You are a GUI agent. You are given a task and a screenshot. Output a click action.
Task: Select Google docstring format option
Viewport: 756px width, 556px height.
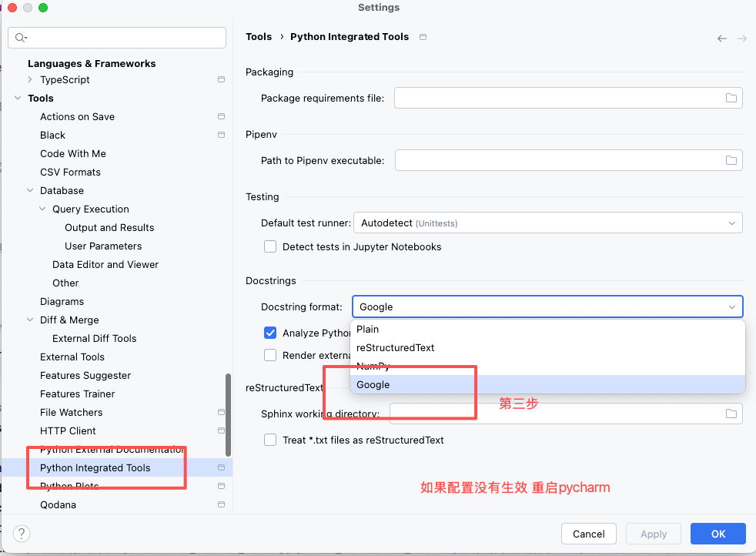pos(547,384)
